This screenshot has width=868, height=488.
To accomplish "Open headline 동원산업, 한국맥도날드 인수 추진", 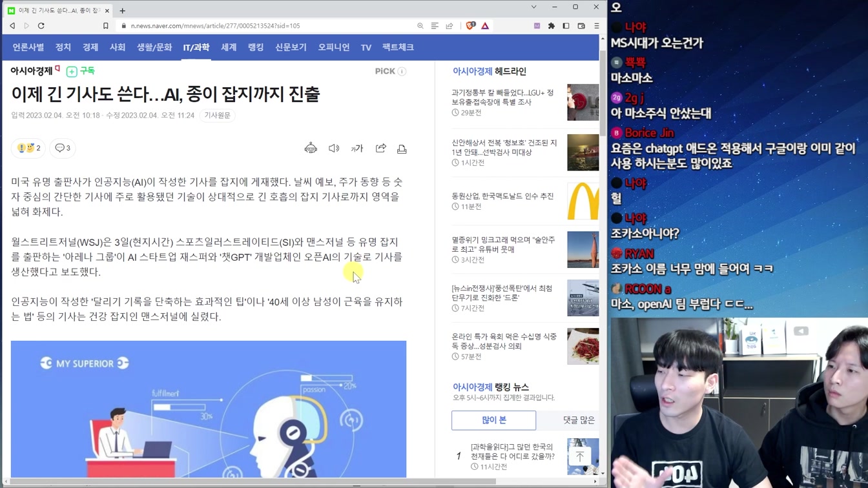I will 502,196.
